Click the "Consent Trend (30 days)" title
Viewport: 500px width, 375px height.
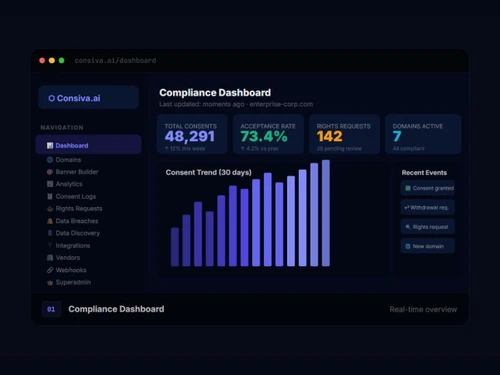209,172
